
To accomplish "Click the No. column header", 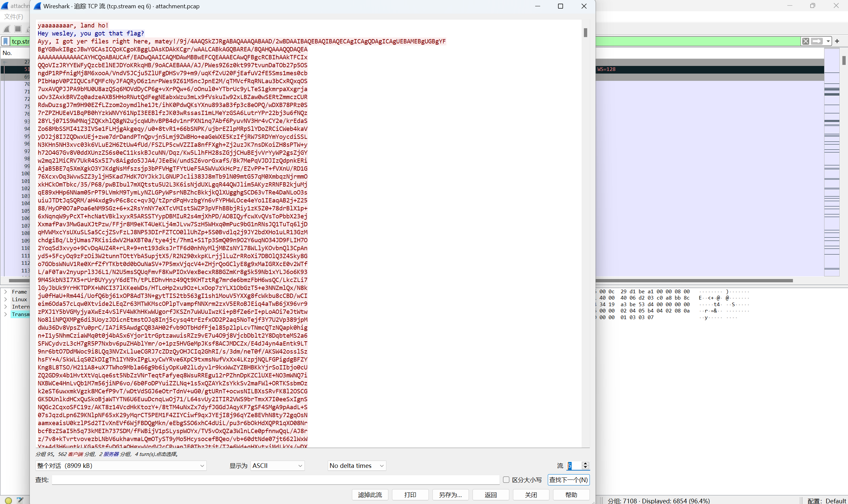I will tap(7, 53).
